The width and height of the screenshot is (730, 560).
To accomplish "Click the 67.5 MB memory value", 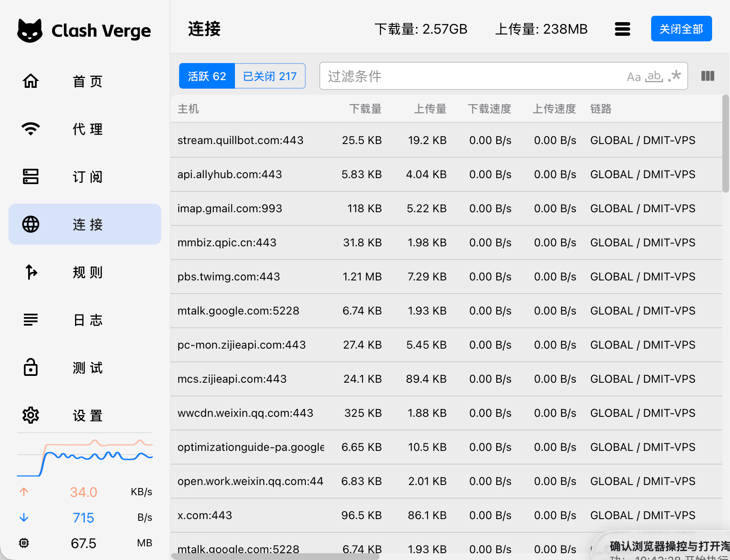I will pyautogui.click(x=84, y=543).
